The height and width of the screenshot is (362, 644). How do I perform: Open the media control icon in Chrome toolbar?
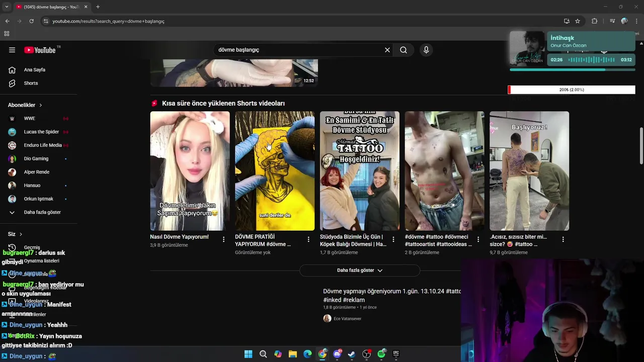pyautogui.click(x=612, y=21)
